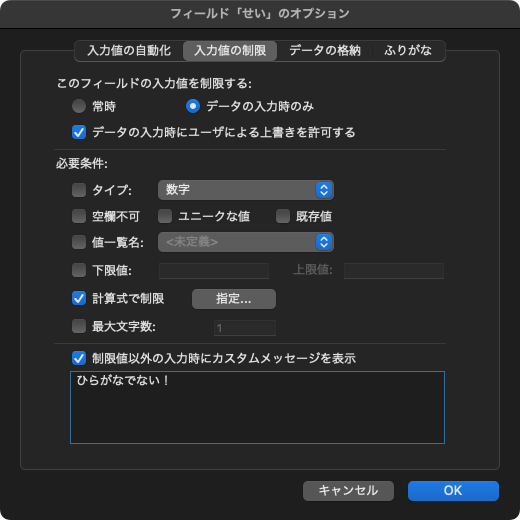Enable the 値一覧名 checkbox
520x520 pixels.
[x=79, y=242]
